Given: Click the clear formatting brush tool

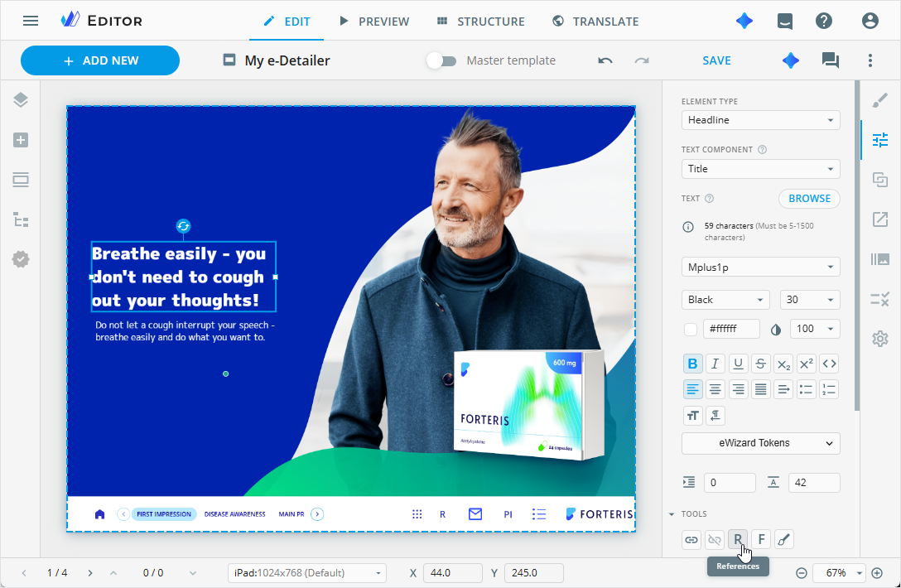Looking at the screenshot, I should (x=783, y=540).
